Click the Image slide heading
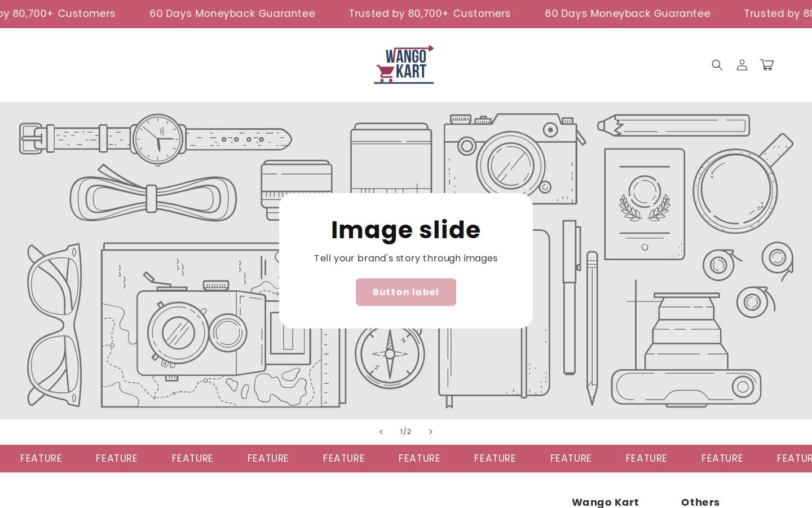The height and width of the screenshot is (508, 812). click(406, 230)
